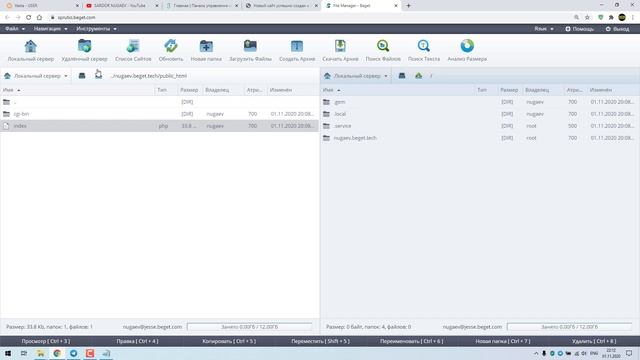
Task: Sort left panel by Размер column
Action: coord(189,90)
